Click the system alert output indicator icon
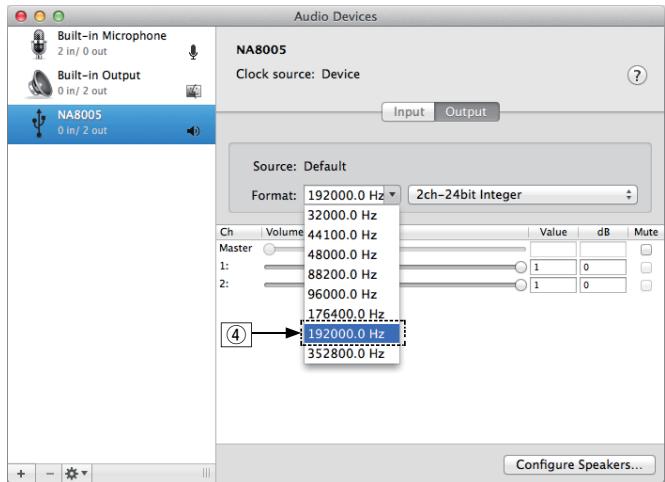 click(x=193, y=91)
